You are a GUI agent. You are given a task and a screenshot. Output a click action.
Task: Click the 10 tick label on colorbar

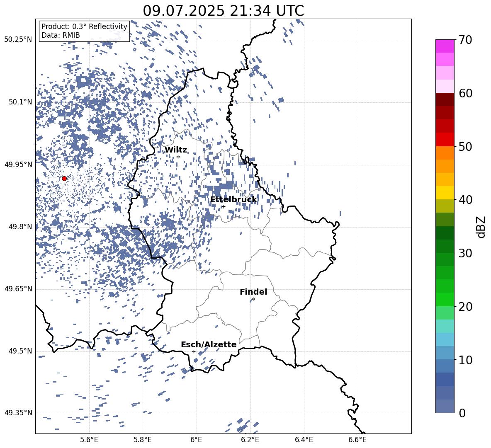pyautogui.click(x=465, y=360)
